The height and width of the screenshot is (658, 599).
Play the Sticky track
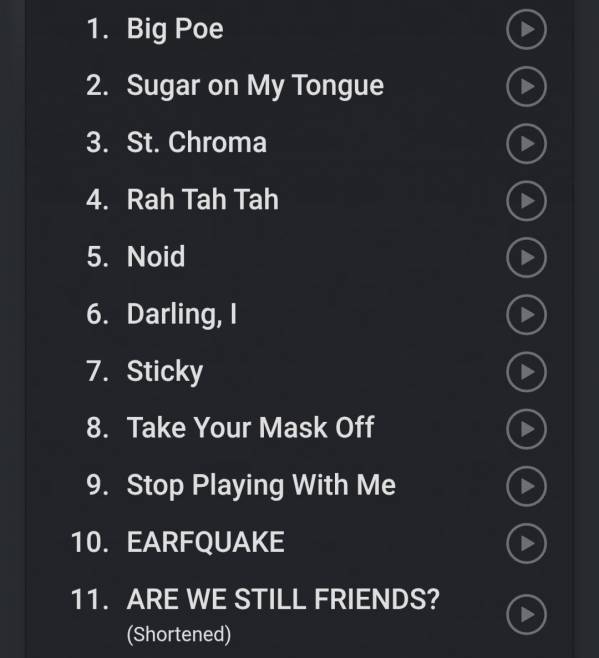(526, 372)
